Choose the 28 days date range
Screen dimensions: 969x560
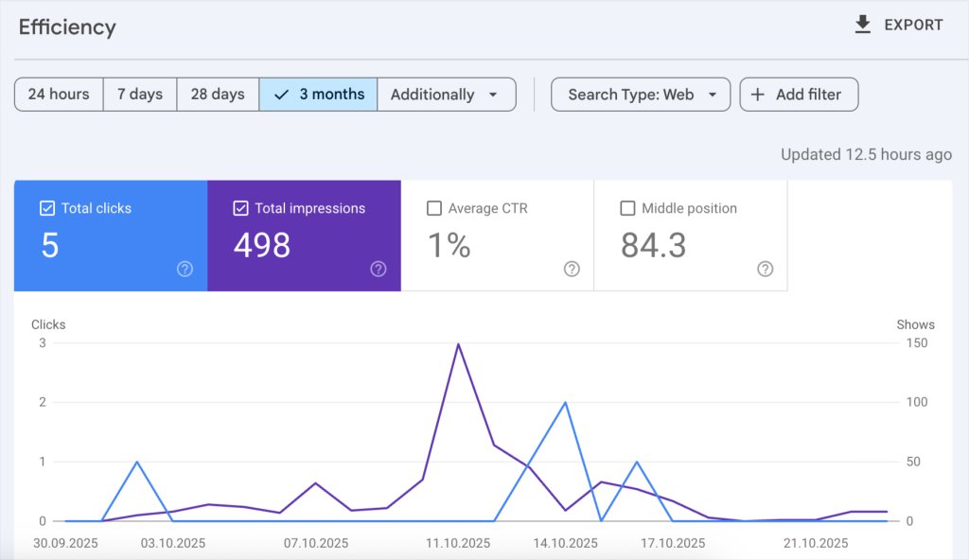(x=218, y=95)
